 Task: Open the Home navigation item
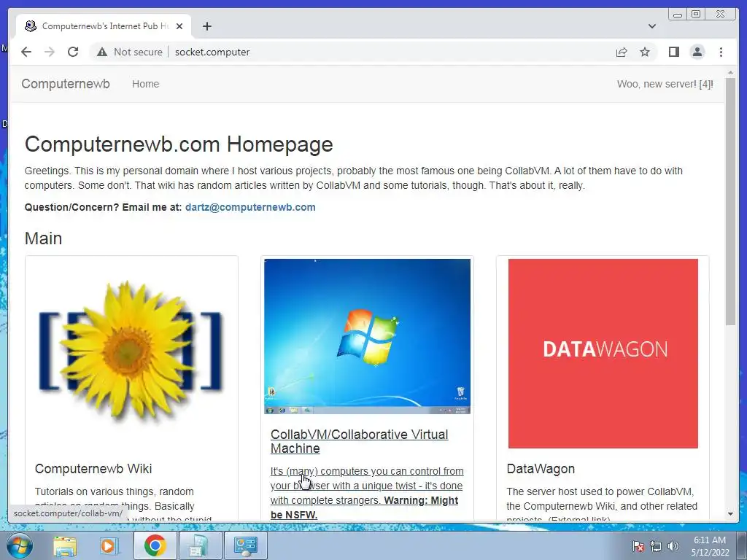pos(145,84)
